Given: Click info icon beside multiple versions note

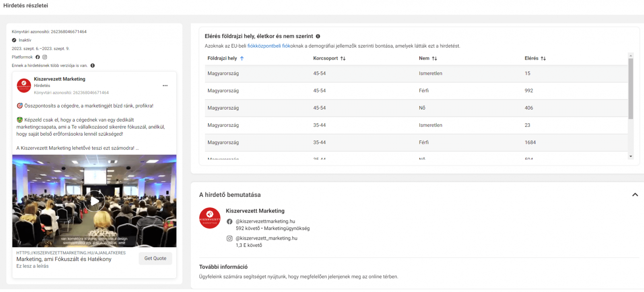Looking at the screenshot, I should 93,66.
